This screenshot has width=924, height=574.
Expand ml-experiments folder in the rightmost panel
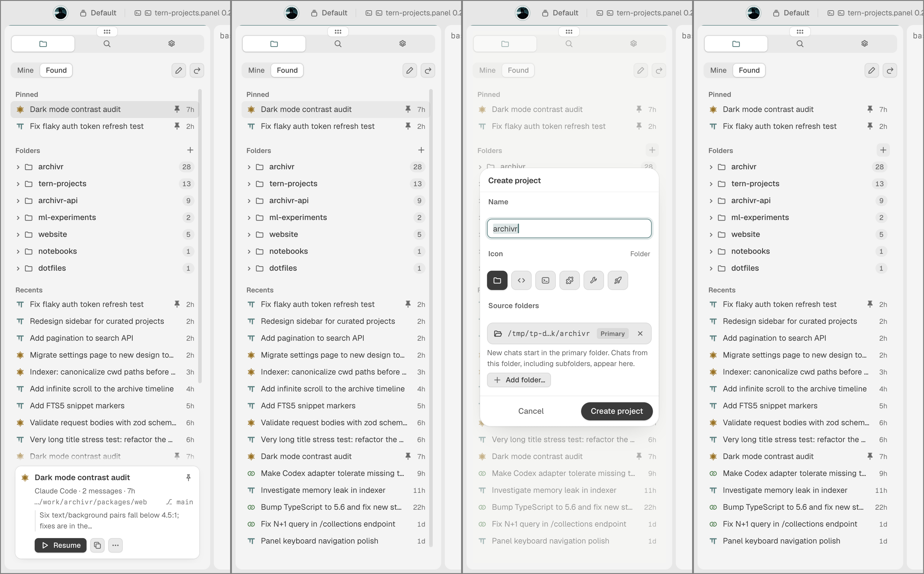[711, 218]
